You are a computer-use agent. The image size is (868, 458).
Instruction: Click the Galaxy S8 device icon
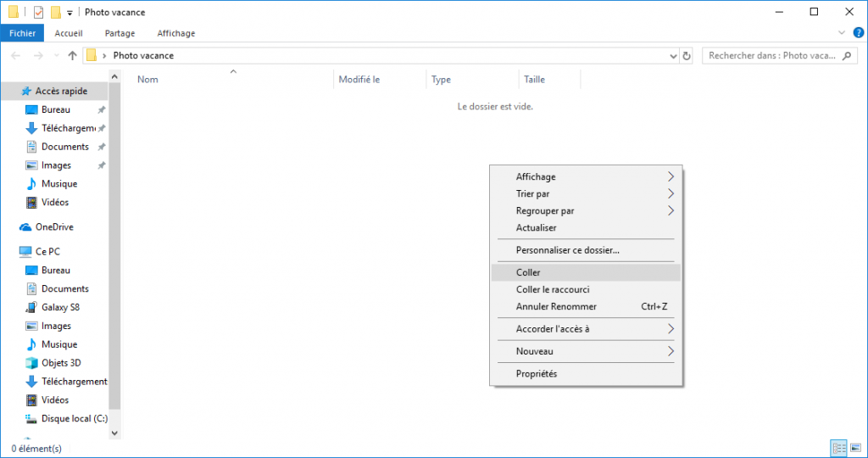click(31, 307)
